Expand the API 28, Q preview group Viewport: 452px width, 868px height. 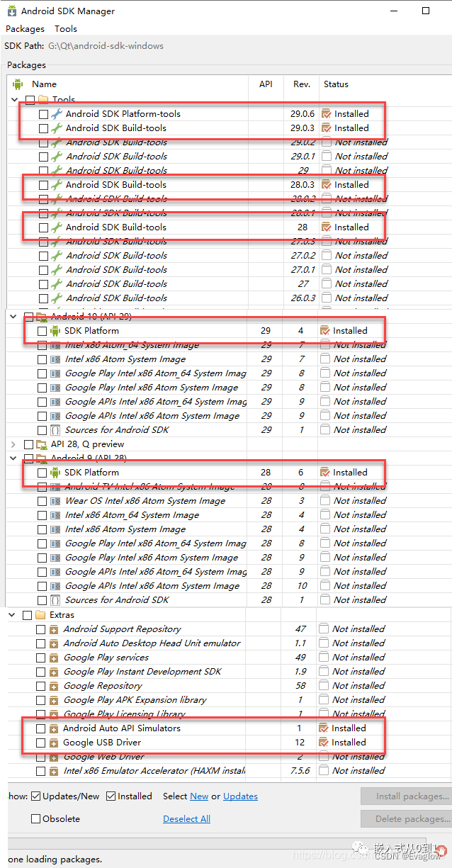13,444
